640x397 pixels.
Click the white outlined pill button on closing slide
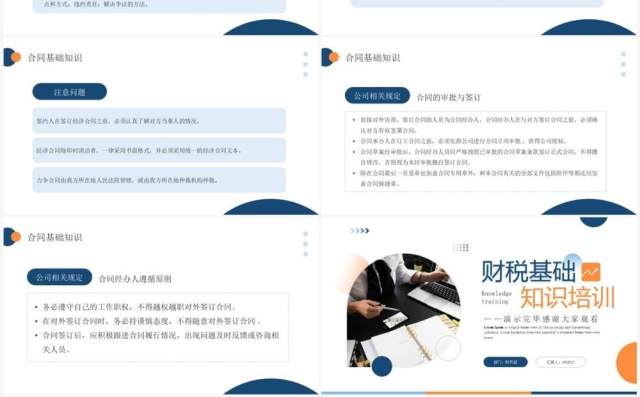point(560,362)
